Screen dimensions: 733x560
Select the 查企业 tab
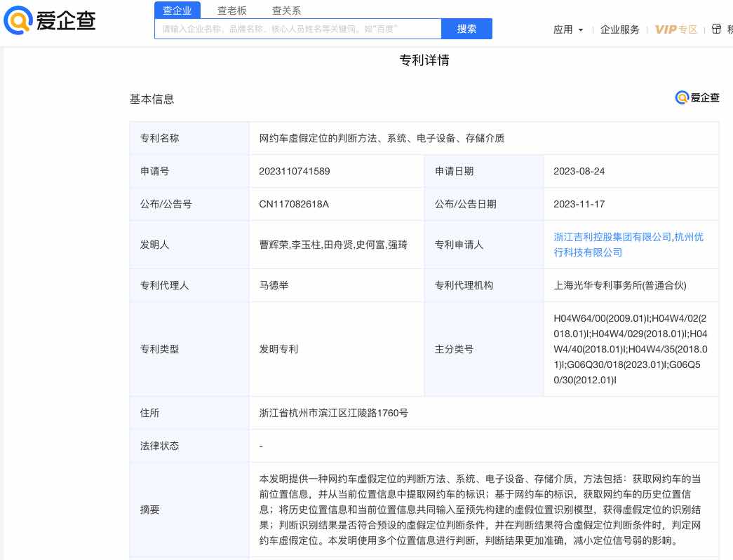tap(177, 11)
